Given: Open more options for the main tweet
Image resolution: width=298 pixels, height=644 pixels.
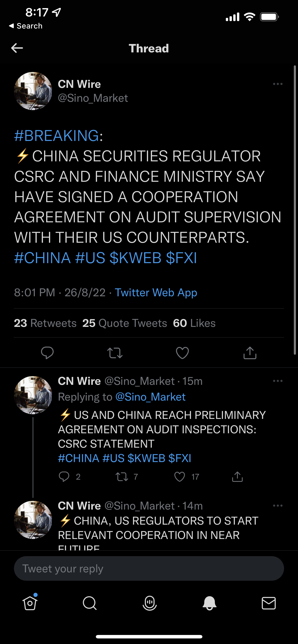Looking at the screenshot, I should [278, 84].
